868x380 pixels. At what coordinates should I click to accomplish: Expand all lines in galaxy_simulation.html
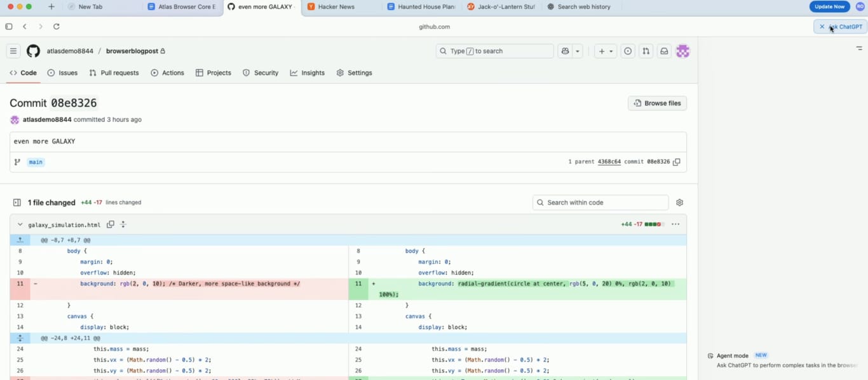click(x=123, y=224)
